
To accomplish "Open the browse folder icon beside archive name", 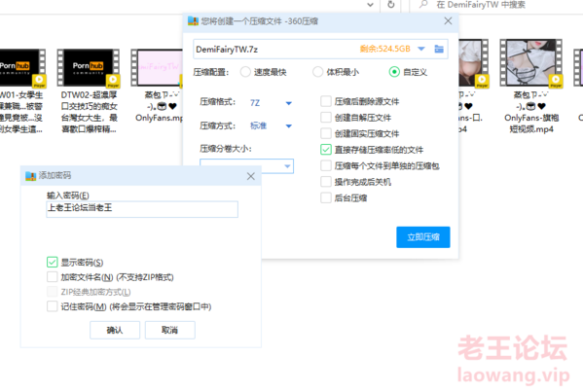I will click(439, 49).
